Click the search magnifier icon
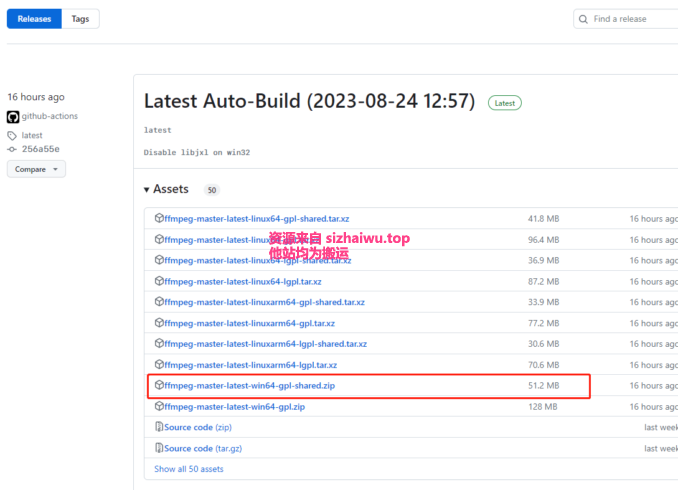 tap(584, 19)
